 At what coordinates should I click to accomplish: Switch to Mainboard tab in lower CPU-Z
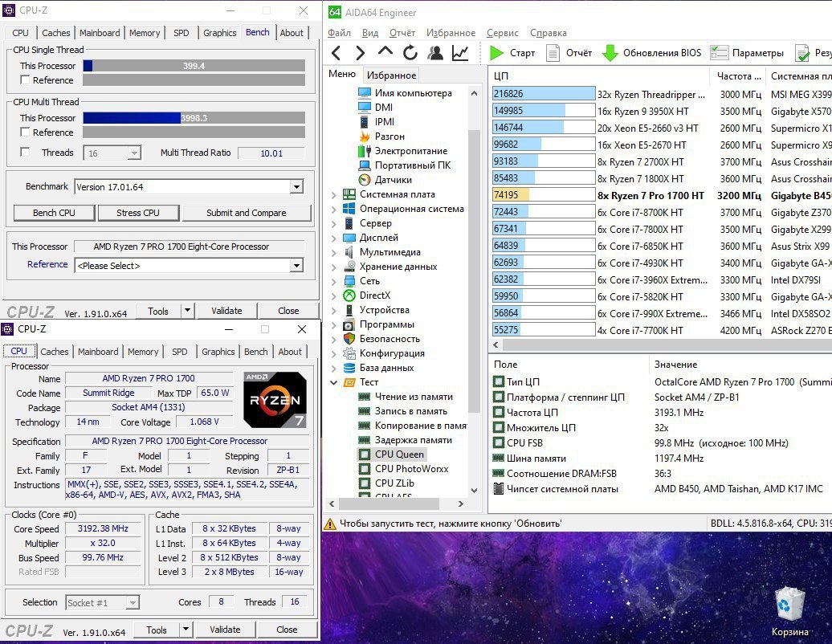[x=98, y=352]
